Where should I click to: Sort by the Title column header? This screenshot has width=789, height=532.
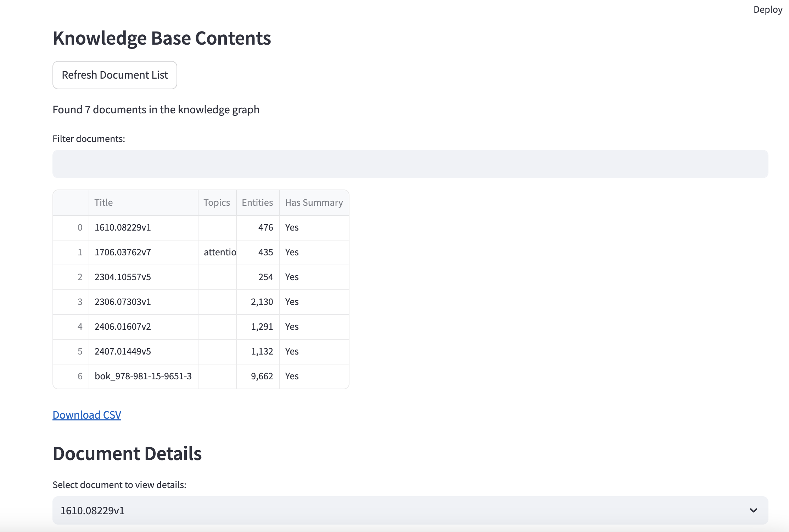coord(143,203)
